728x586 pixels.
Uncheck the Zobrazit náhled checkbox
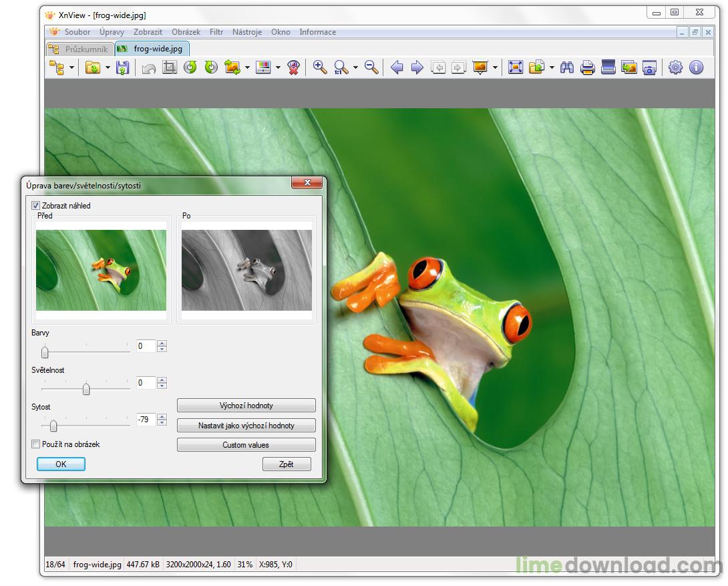coord(36,206)
